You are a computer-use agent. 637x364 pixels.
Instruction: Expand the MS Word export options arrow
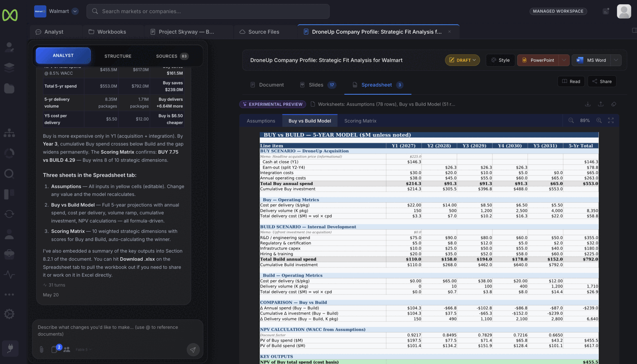coord(616,60)
